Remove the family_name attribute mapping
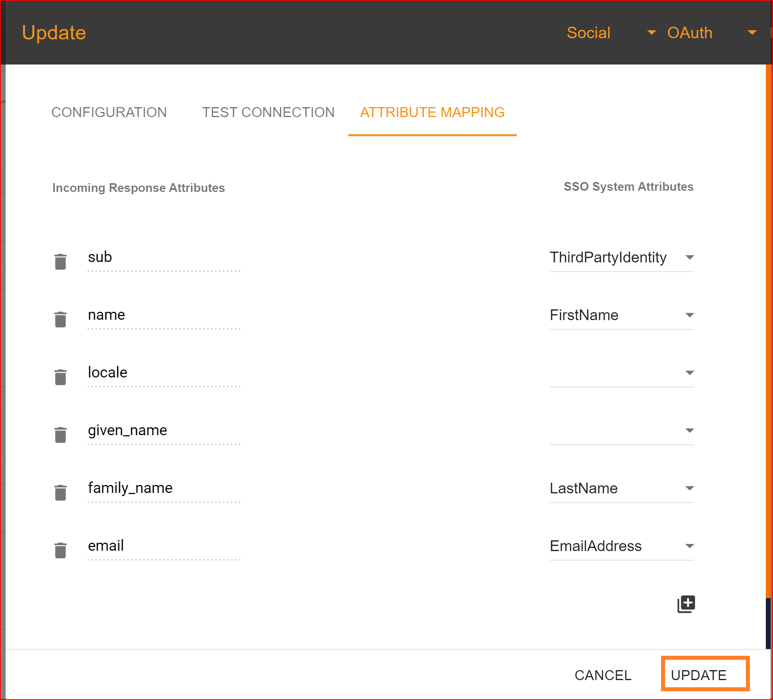The image size is (773, 700). tap(61, 493)
